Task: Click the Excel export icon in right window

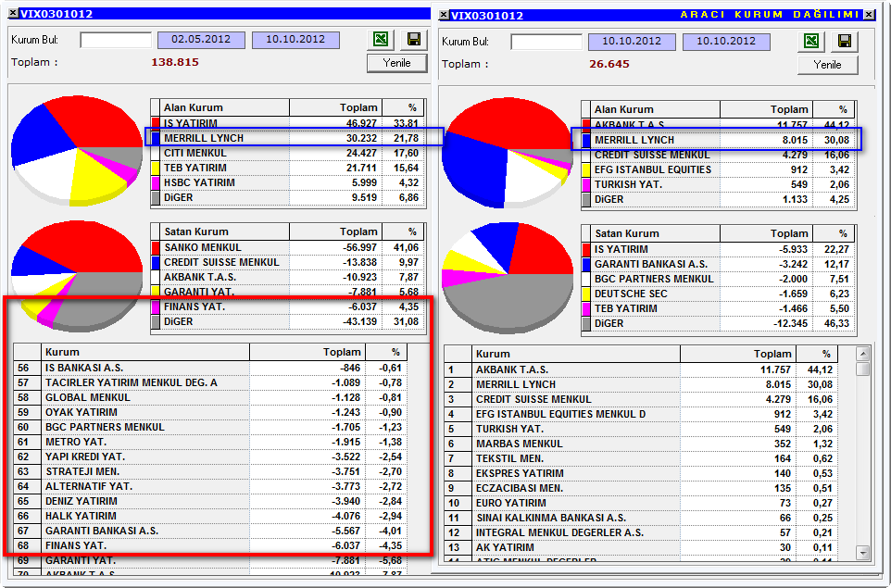Action: point(812,41)
